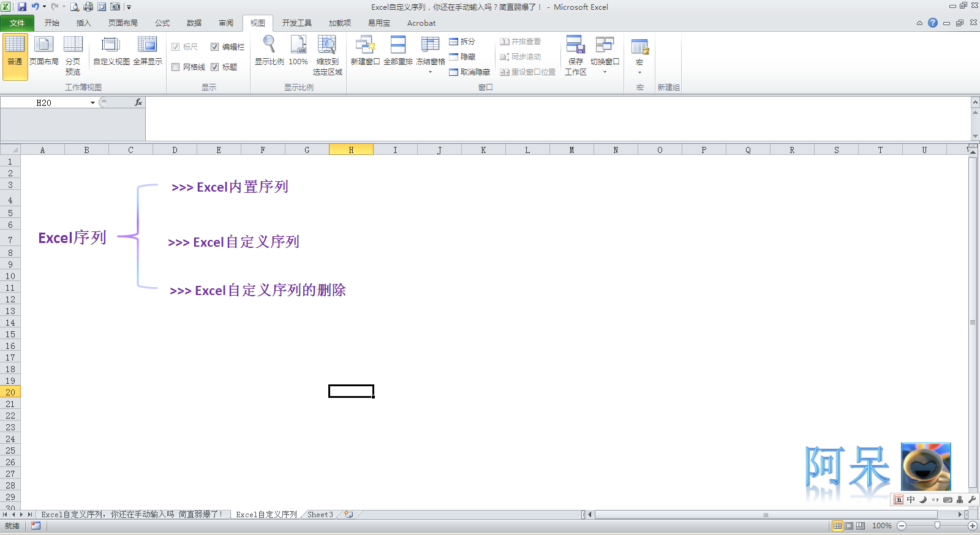
Task: Save Workspace (保存工作区)
Action: 576,56
